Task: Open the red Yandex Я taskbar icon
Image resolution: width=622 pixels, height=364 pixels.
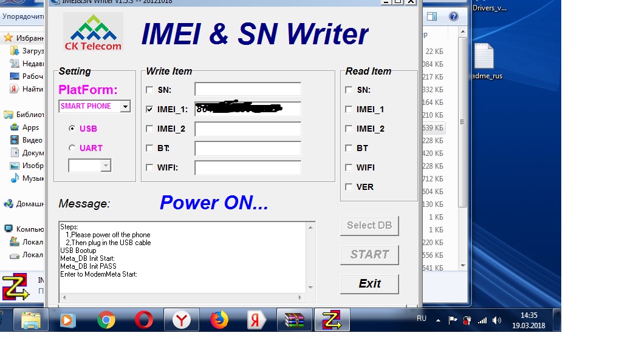Action: pos(256,320)
